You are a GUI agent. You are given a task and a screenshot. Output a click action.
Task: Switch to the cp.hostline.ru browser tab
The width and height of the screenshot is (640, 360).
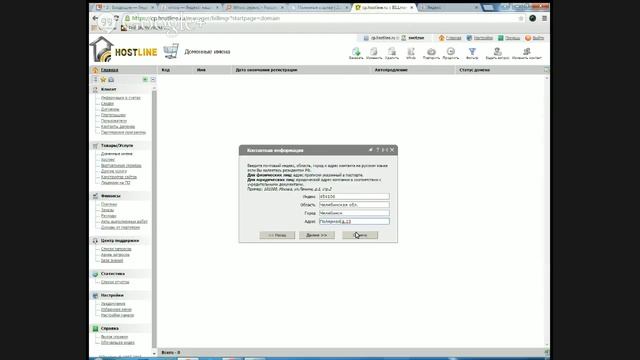pyautogui.click(x=384, y=7)
